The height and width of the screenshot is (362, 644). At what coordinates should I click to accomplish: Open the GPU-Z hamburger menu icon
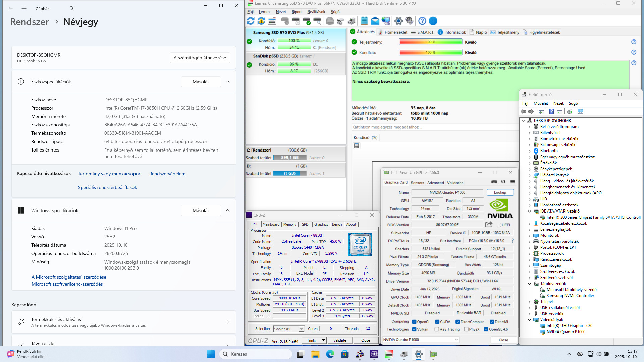pos(512,182)
